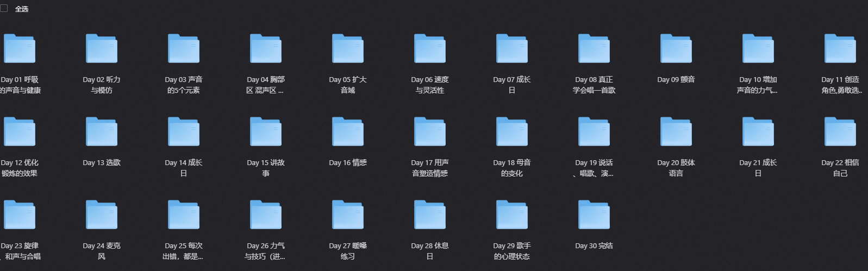
Task: Open the Day 17 用声音塑造情感 folder icon
Action: coord(430,131)
